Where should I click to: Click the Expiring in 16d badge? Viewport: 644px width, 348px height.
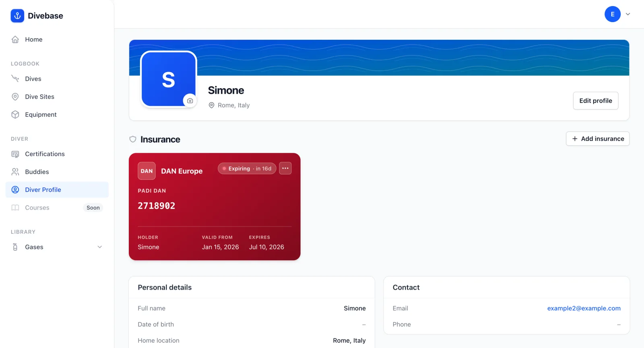click(x=247, y=169)
